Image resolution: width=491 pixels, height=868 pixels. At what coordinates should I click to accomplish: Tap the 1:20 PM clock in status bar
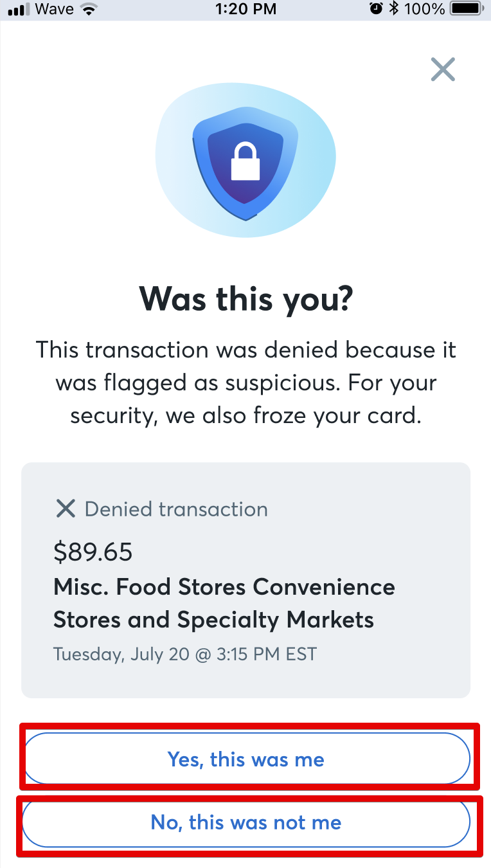coord(245,9)
